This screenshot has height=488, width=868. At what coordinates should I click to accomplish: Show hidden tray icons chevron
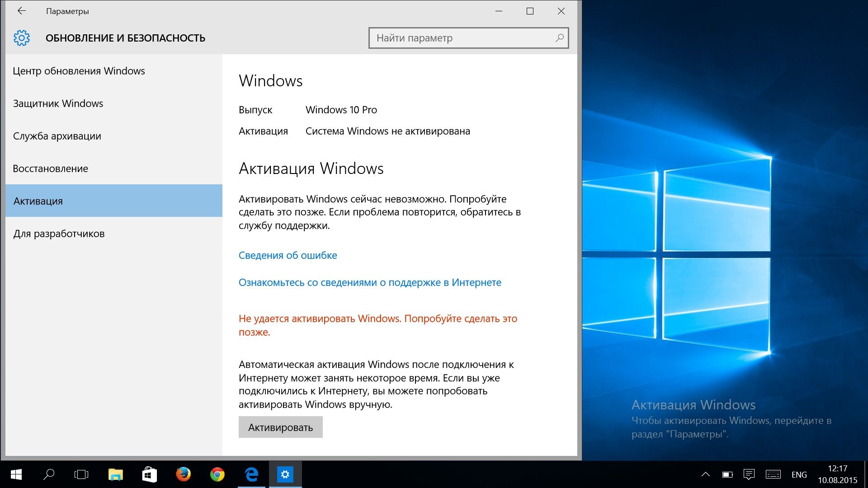(x=705, y=474)
